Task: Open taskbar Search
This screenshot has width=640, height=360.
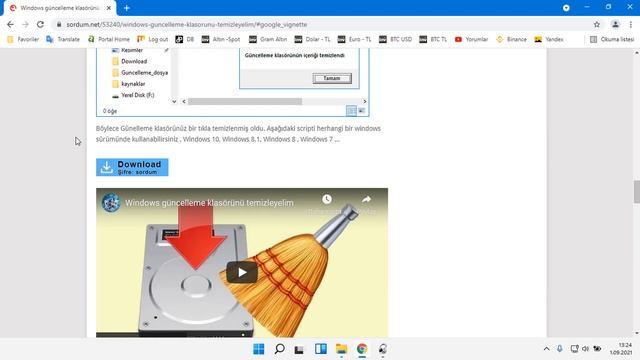Action: click(279, 349)
